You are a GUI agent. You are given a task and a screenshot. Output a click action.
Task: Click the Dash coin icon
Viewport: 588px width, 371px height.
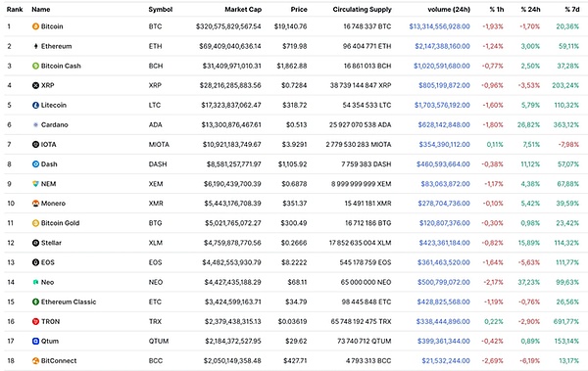[x=35, y=164]
